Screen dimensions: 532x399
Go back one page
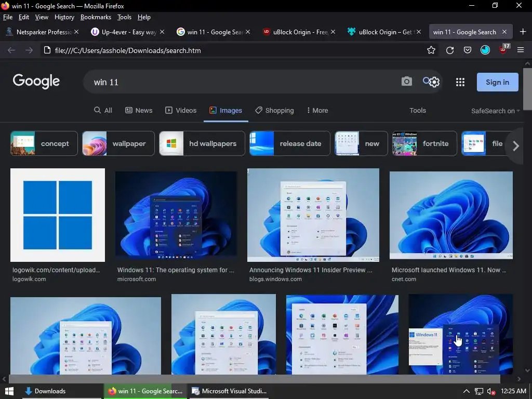11,50
